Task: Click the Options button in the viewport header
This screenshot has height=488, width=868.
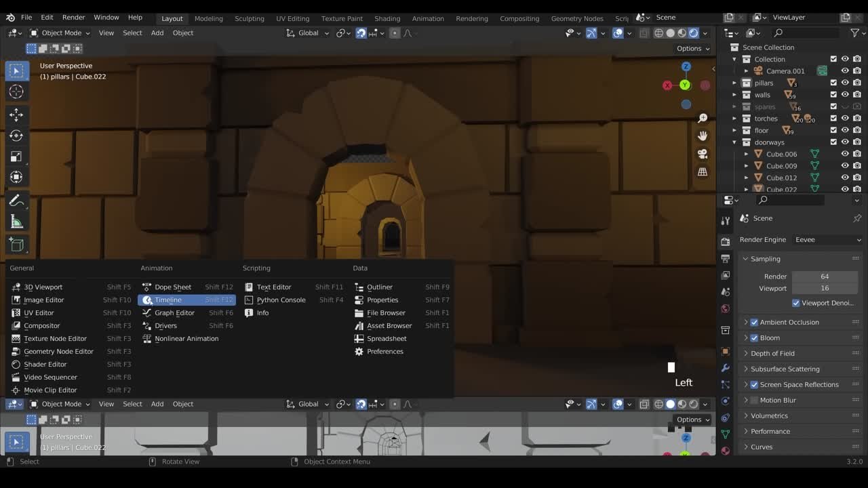Action: 689,48
